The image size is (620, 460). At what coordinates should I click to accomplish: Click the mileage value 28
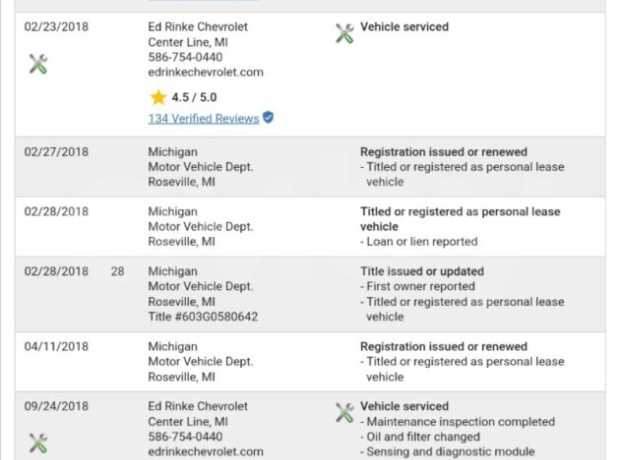click(x=117, y=271)
